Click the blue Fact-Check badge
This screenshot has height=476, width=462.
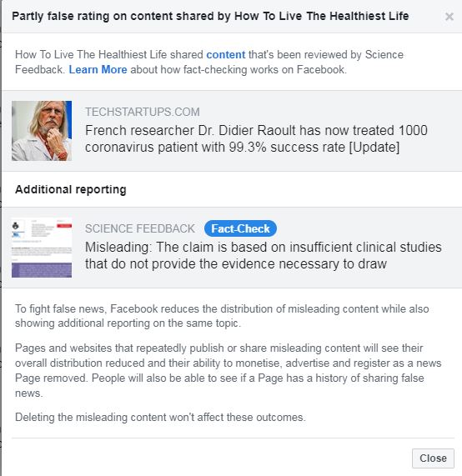coord(240,228)
